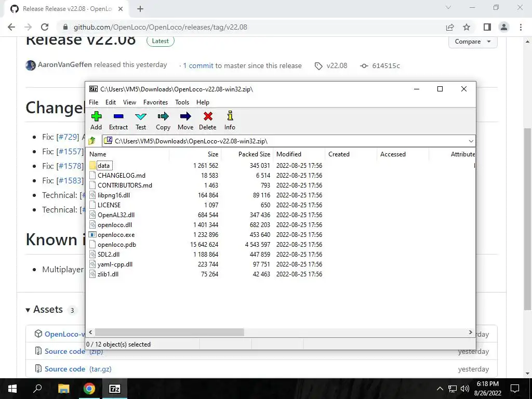Select the SDL2.dll file name
The height and width of the screenshot is (399, 532).
(x=109, y=255)
